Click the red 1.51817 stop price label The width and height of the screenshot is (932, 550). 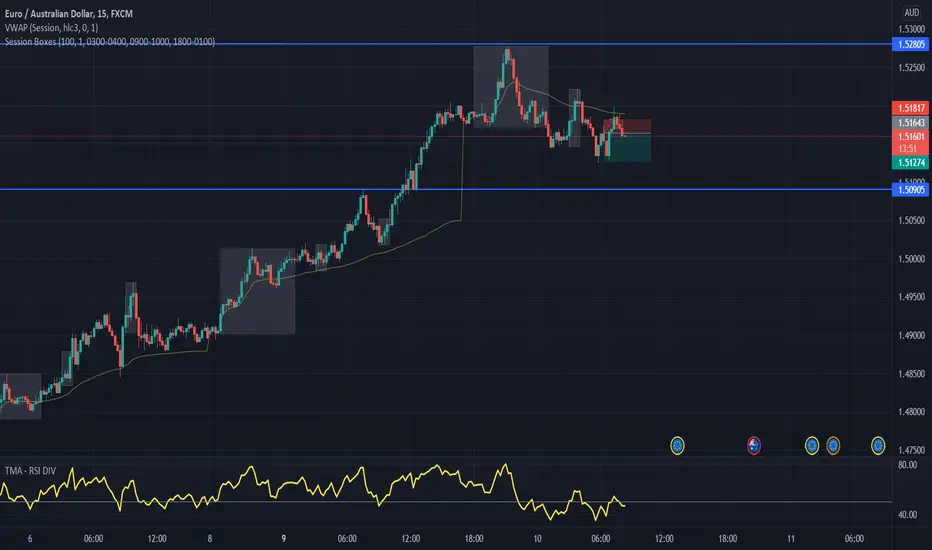[x=910, y=108]
